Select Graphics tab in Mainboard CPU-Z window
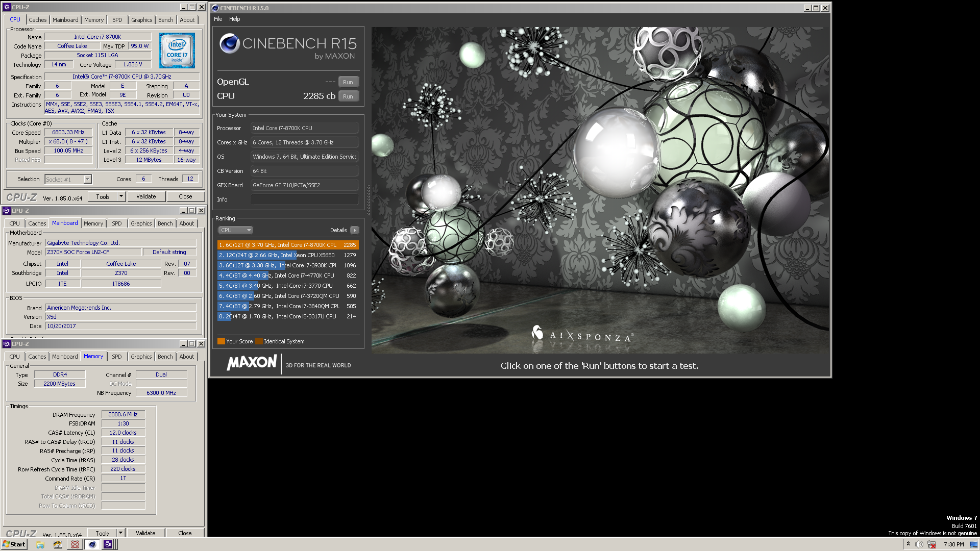 pyautogui.click(x=141, y=223)
